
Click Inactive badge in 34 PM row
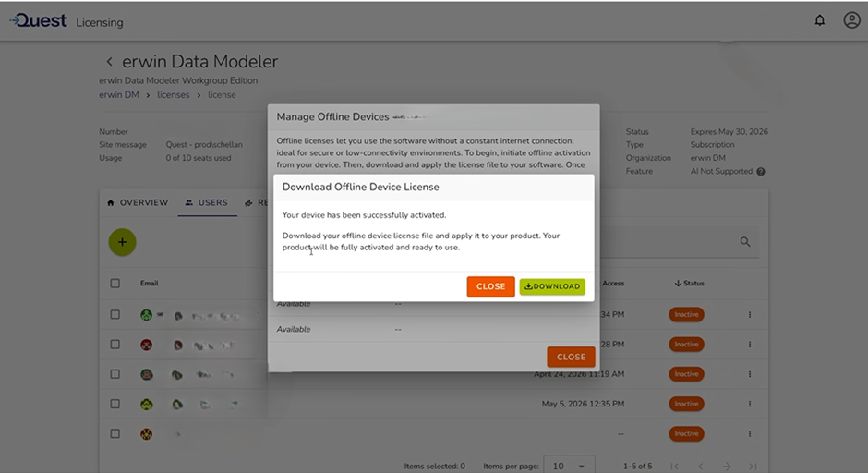[x=686, y=315]
